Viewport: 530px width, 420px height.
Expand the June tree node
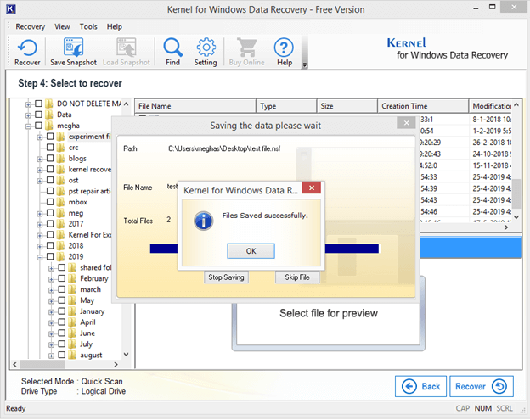(51, 334)
